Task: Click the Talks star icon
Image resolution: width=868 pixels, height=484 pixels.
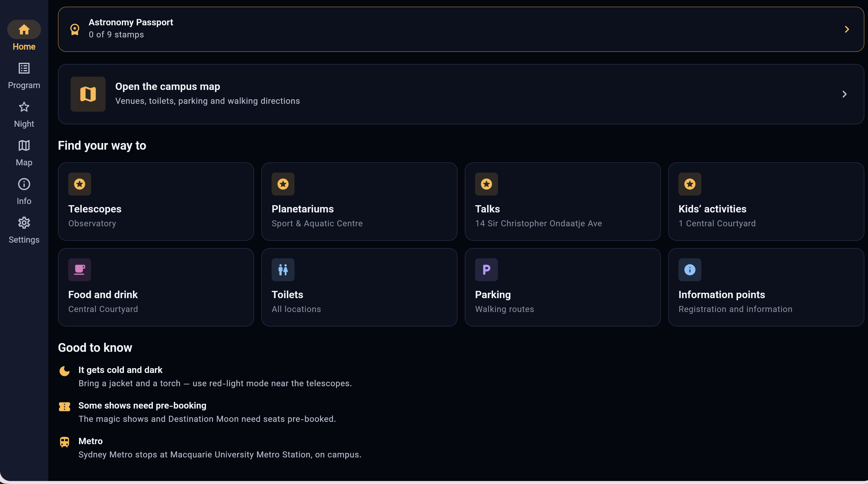Action: 486,184
